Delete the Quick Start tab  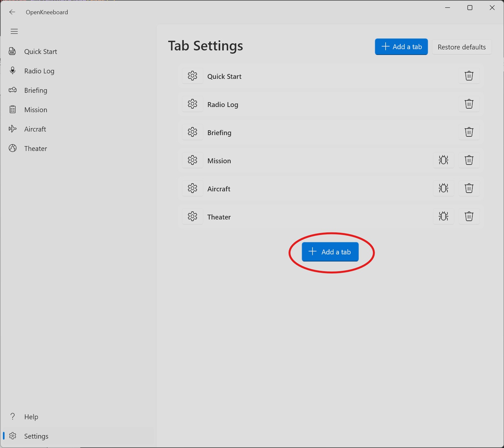pos(469,76)
